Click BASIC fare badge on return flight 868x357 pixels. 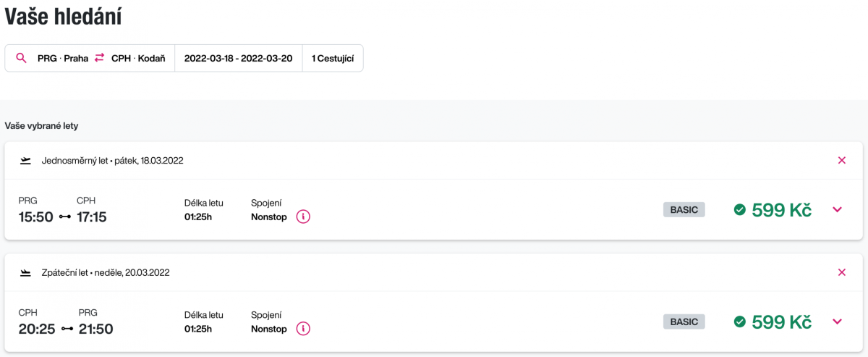coord(684,322)
